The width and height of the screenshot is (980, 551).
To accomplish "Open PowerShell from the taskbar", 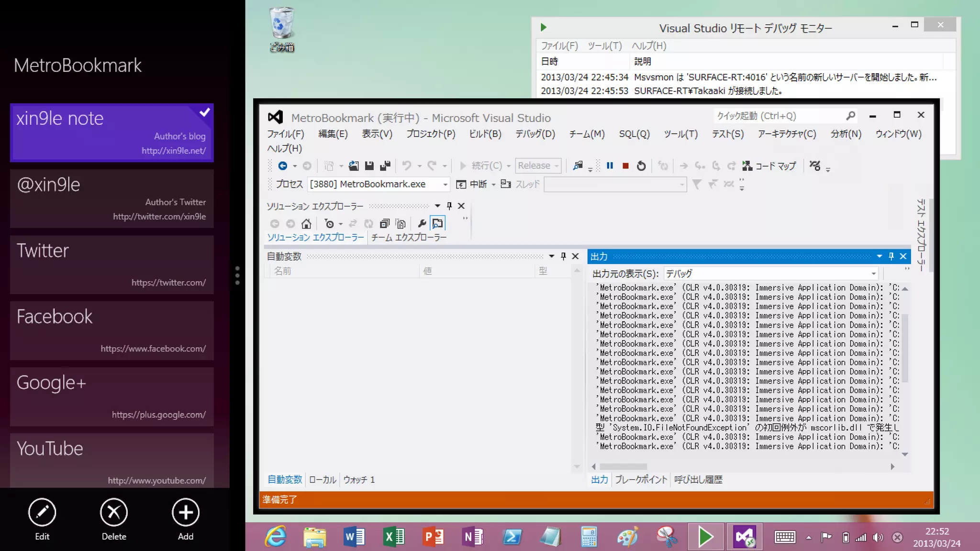I will (512, 537).
